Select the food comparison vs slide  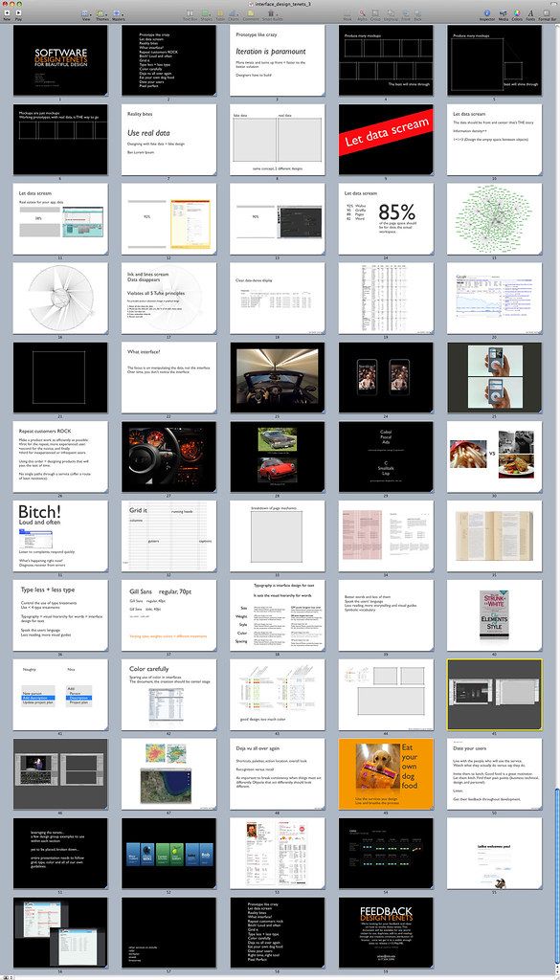click(494, 457)
